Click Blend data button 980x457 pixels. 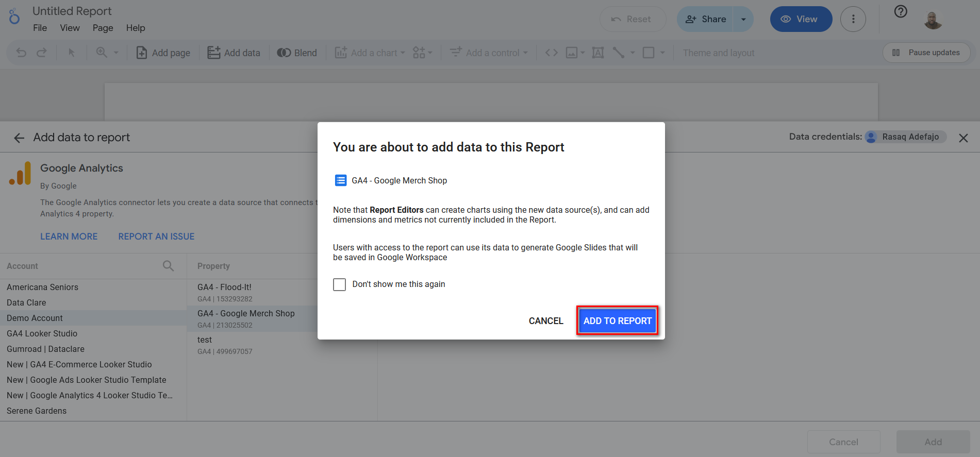coord(297,53)
